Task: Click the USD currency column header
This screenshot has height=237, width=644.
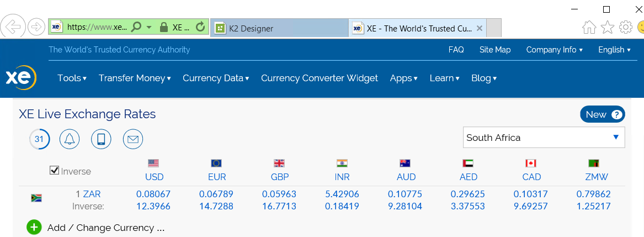Action: (154, 177)
